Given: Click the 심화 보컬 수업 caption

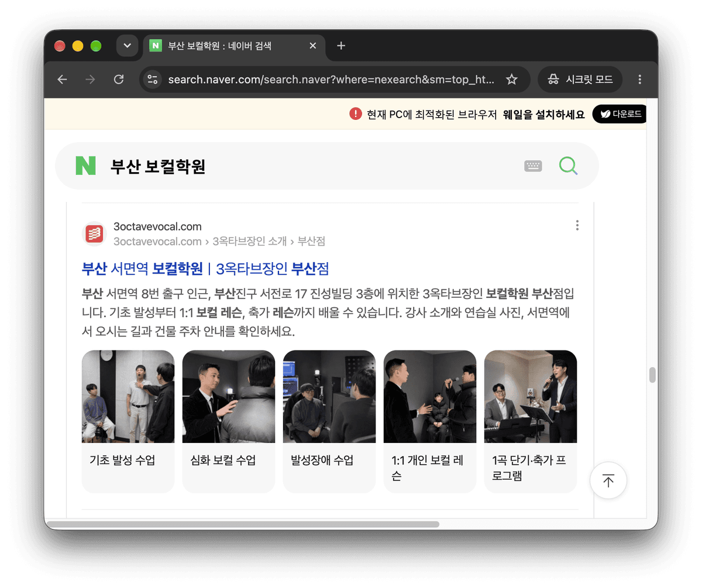Looking at the screenshot, I should point(223,460).
